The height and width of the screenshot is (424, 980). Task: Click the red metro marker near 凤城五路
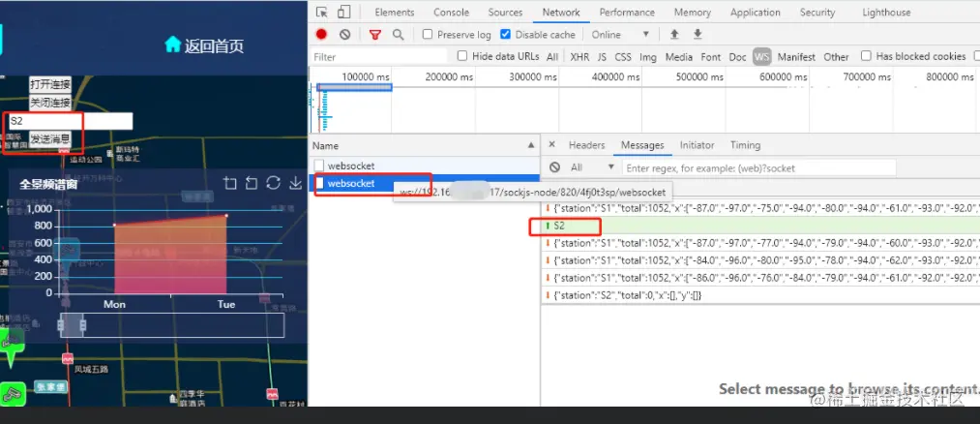pos(68,359)
